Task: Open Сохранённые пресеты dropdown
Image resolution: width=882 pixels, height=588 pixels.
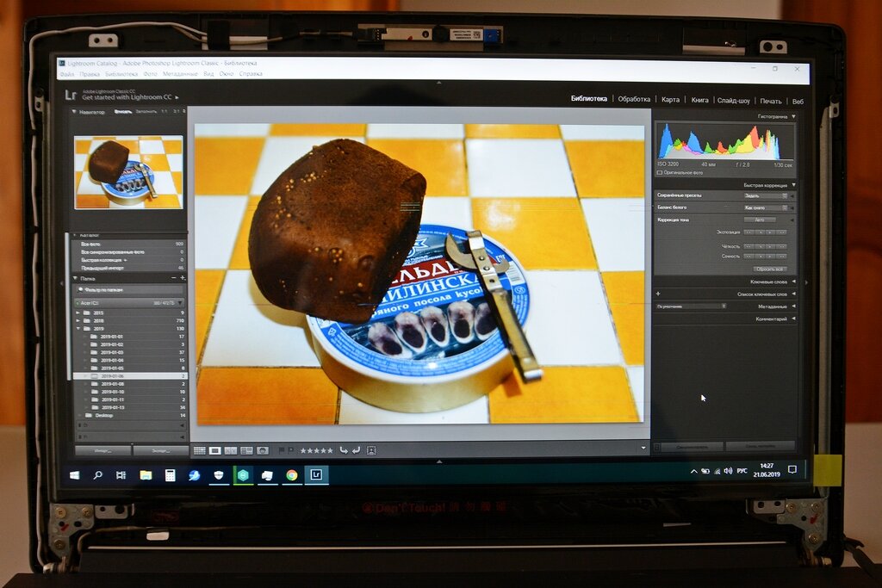Action: [766, 195]
